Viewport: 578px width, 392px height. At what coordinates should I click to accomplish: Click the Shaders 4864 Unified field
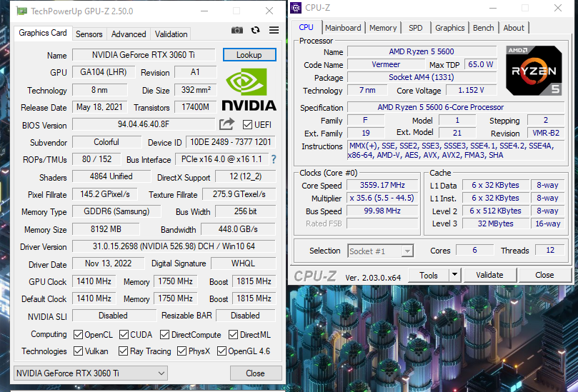click(x=111, y=176)
